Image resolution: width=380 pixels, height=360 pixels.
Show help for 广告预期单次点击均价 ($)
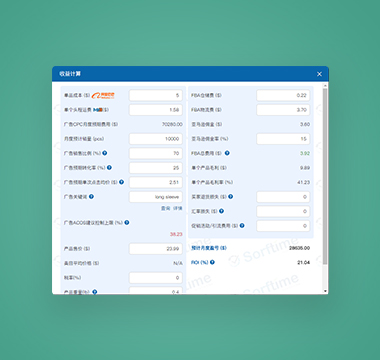pyautogui.click(x=121, y=182)
